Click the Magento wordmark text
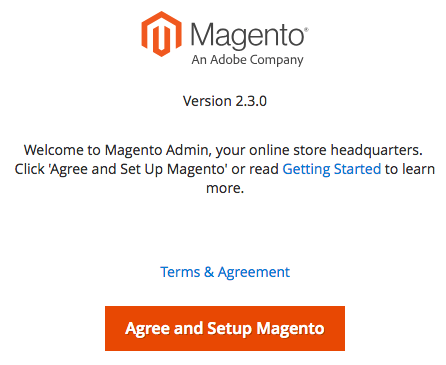Viewport: 446px width, 365px height. [247, 35]
